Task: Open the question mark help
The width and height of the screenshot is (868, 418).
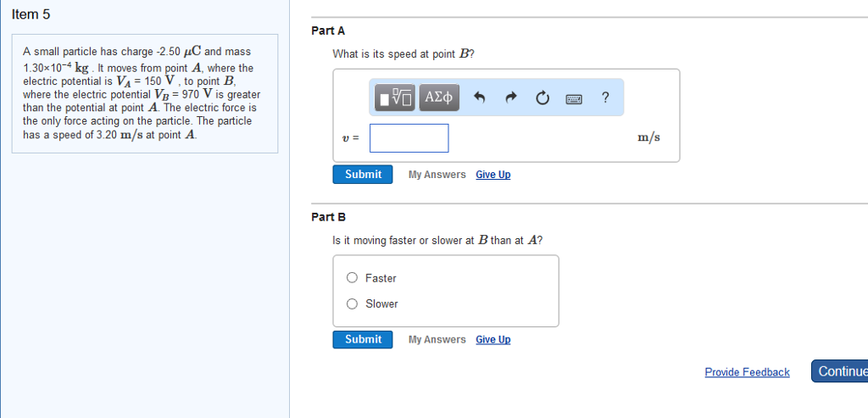Action: (x=604, y=98)
